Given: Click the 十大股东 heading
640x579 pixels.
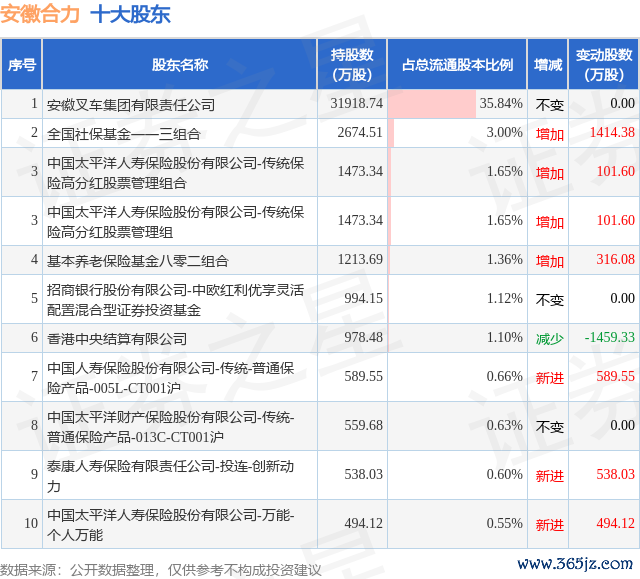Looking at the screenshot, I should (130, 14).
